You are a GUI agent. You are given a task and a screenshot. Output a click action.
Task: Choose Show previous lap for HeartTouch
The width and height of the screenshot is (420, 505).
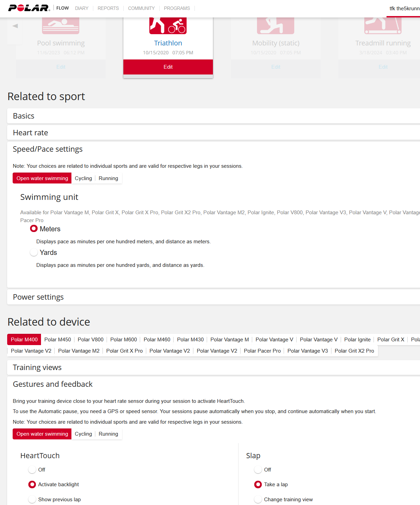coord(32,500)
